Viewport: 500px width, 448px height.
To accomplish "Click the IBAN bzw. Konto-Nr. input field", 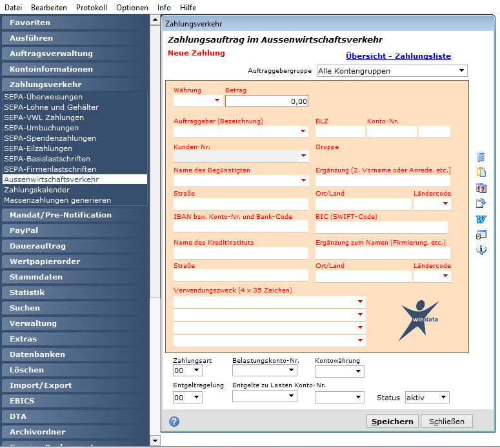I will [241, 226].
